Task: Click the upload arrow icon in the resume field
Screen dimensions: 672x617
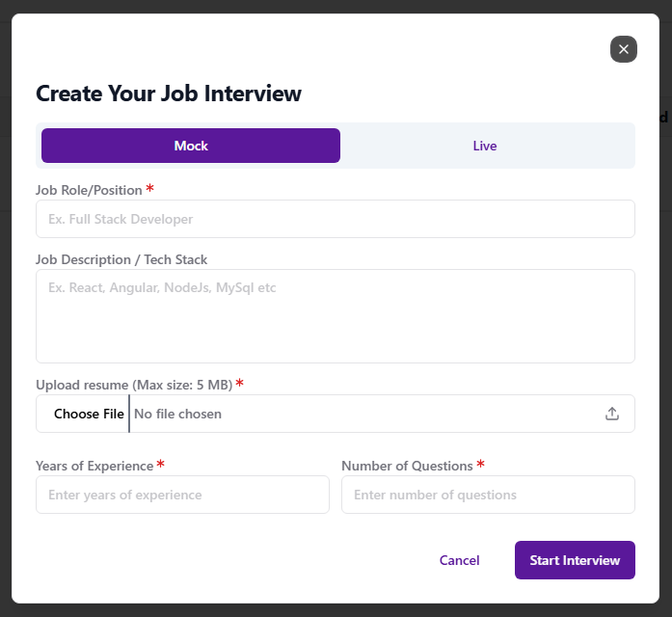Action: tap(611, 414)
